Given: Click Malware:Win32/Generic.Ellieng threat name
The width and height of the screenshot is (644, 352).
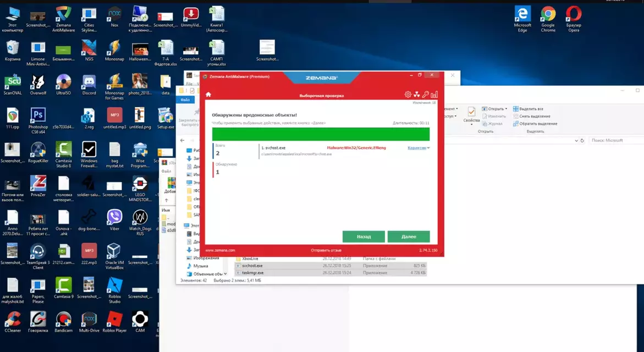Looking at the screenshot, I should (x=356, y=148).
